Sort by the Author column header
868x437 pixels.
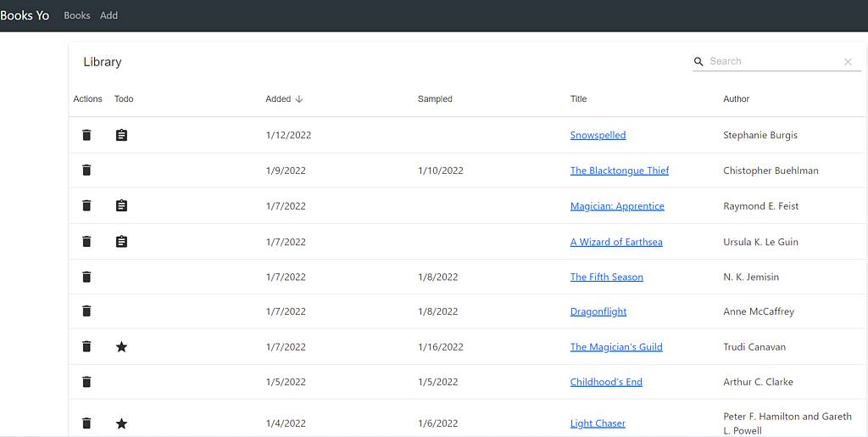[737, 99]
